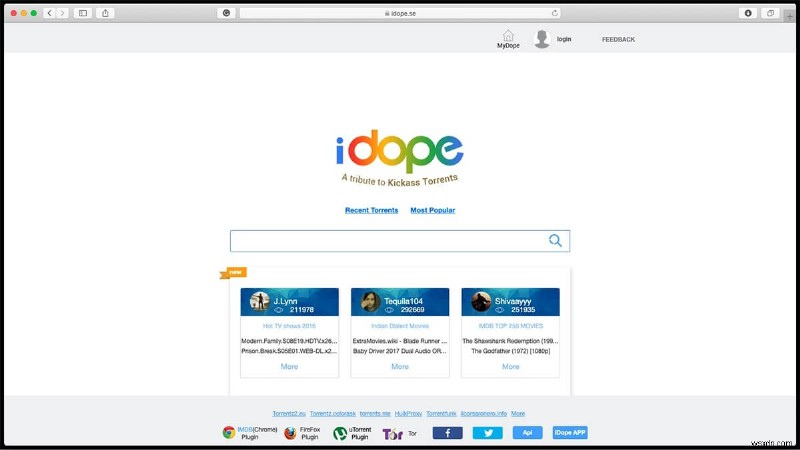
Task: Open Modern.Family.S08E19 torrent entry
Action: pos(289,341)
